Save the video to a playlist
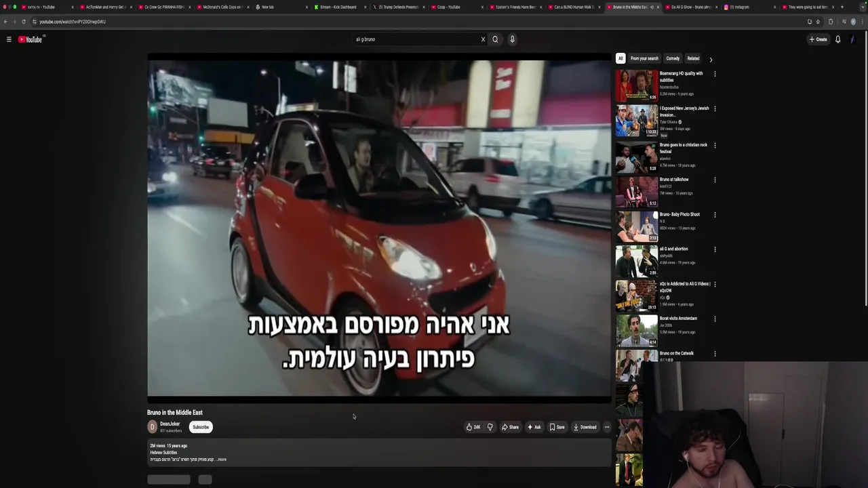Screen dimensions: 868x488 [557, 427]
